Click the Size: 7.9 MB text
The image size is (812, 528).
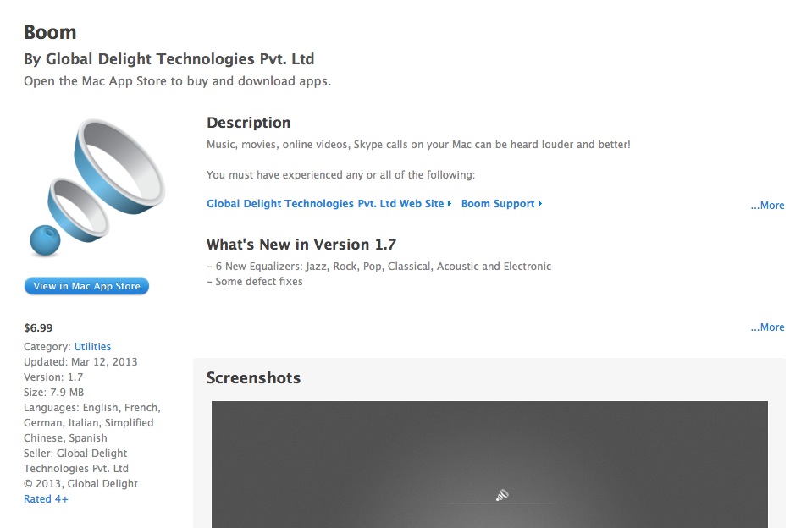pos(54,393)
